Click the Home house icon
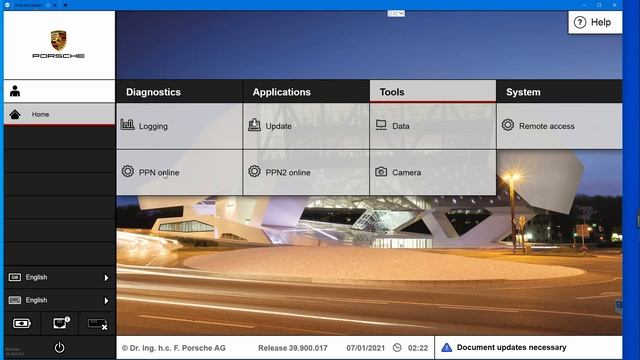Image resolution: width=640 pixels, height=360 pixels. pos(15,114)
